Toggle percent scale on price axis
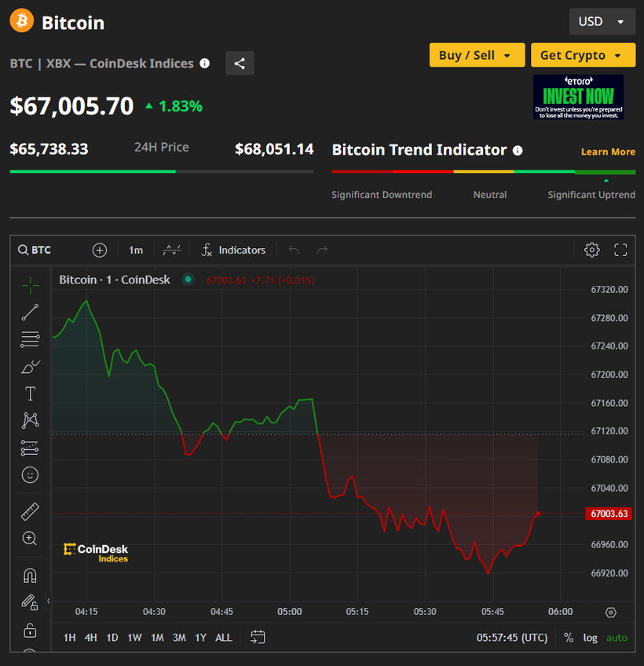The width and height of the screenshot is (644, 666). (569, 638)
